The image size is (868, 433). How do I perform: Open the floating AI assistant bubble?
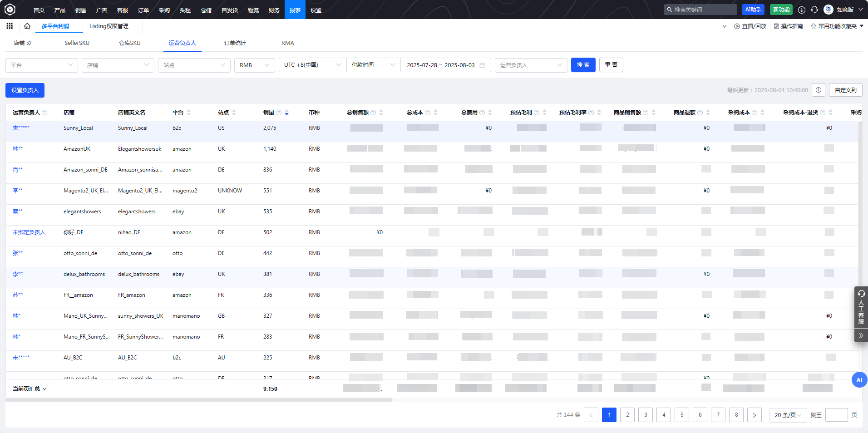tap(859, 380)
